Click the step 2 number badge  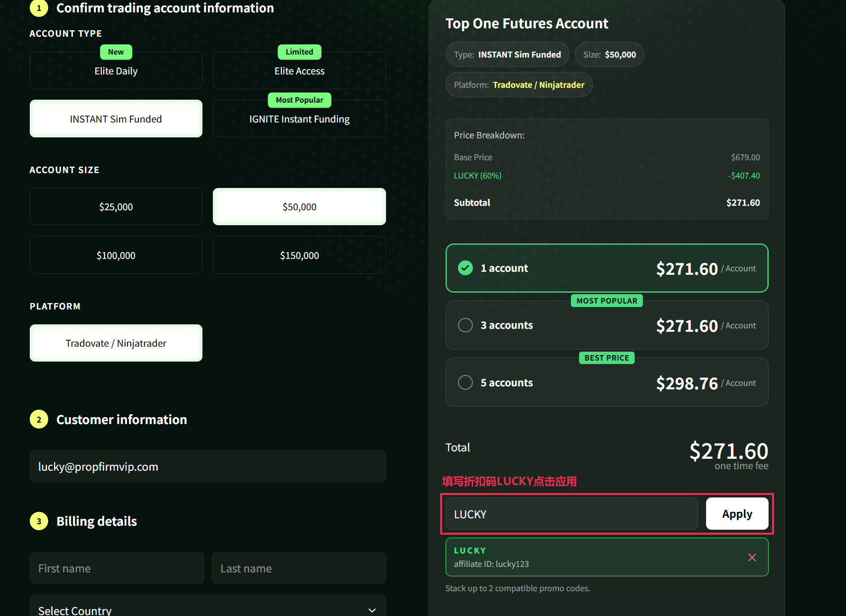click(x=39, y=420)
